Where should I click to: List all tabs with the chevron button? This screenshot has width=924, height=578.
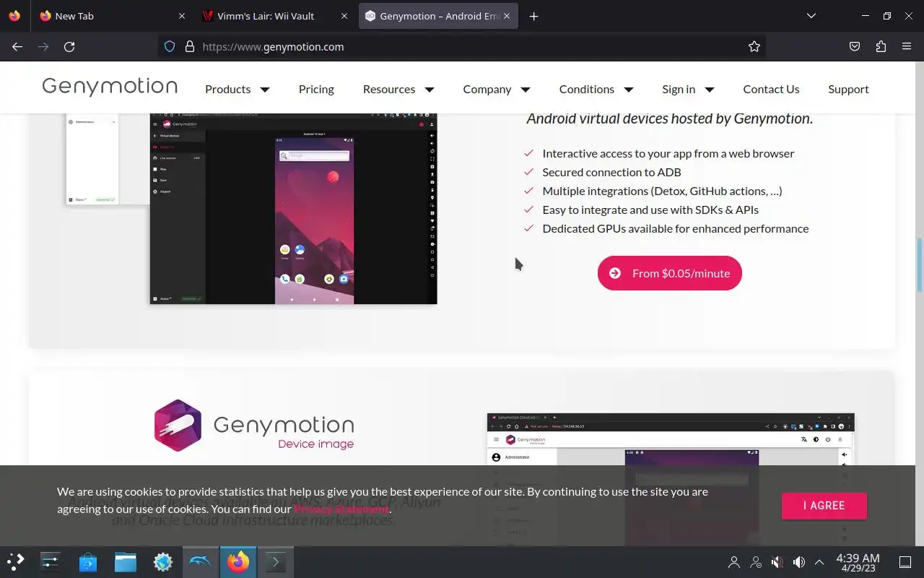(x=811, y=16)
